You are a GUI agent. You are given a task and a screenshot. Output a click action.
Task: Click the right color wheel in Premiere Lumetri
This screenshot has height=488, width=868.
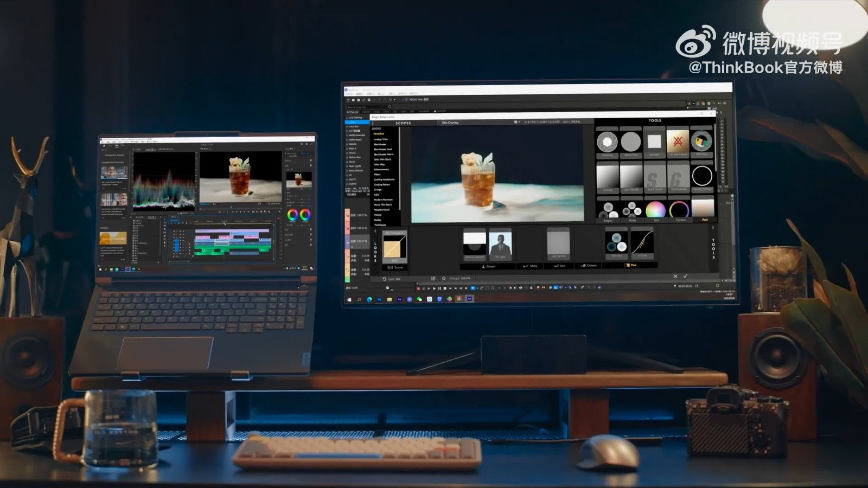(305, 215)
